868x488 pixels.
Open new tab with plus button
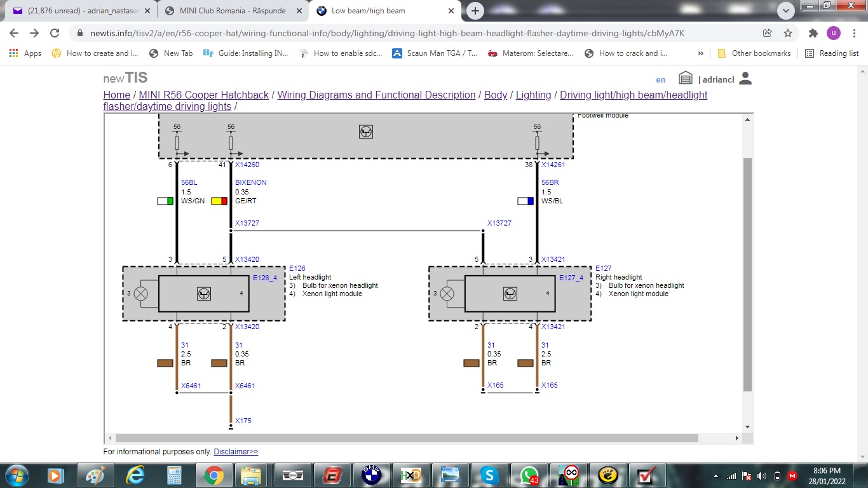click(x=475, y=11)
